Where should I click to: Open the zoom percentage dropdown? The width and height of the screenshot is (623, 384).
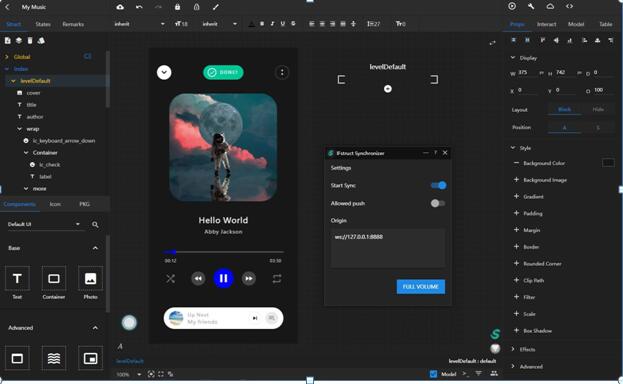point(139,374)
